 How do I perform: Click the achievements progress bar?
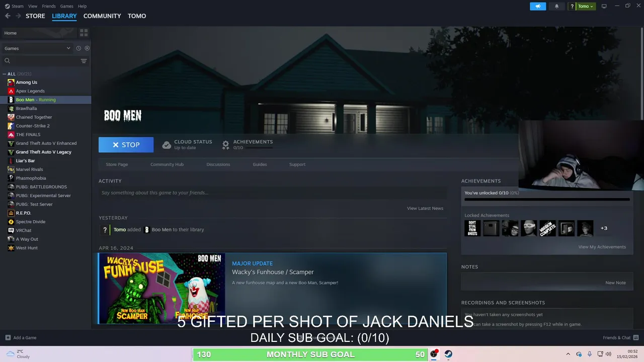click(x=547, y=200)
